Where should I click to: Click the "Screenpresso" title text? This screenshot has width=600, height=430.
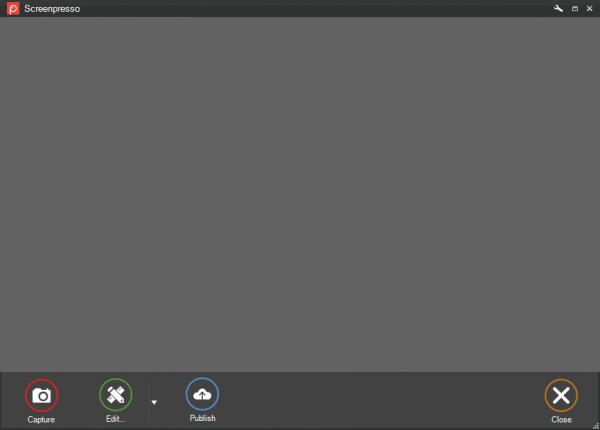52,9
